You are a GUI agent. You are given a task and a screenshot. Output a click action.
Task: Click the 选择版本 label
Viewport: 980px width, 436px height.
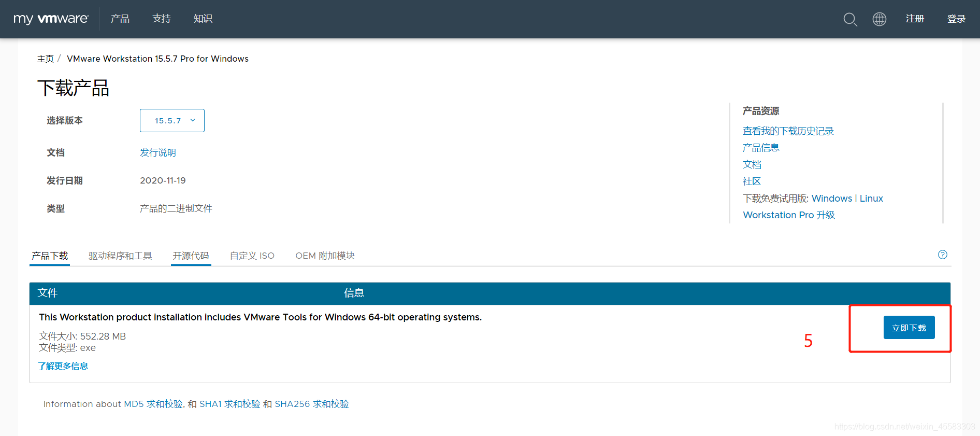click(65, 120)
